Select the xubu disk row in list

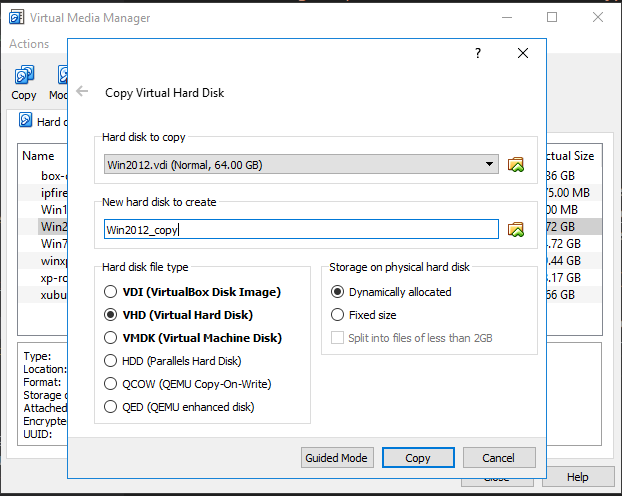point(54,295)
